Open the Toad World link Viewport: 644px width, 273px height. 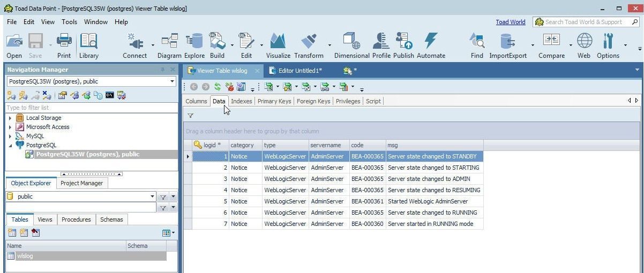[x=510, y=22]
